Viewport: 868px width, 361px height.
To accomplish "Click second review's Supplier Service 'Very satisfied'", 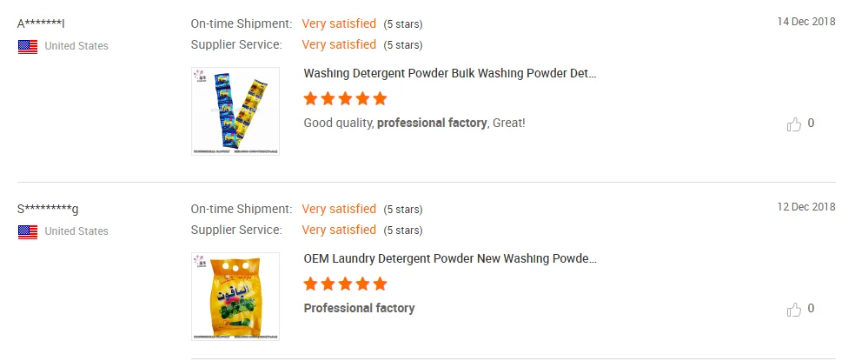I will [x=339, y=230].
